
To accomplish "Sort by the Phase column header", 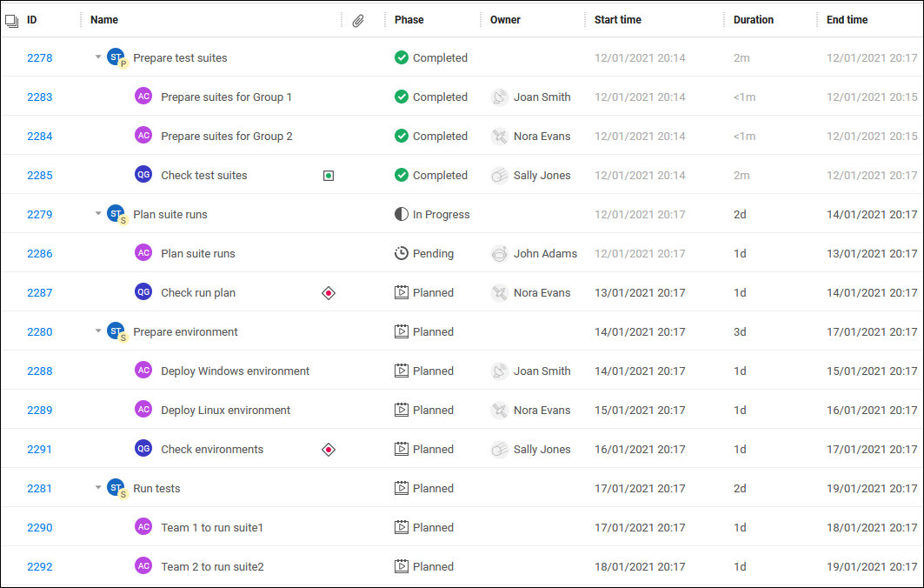I will [408, 20].
